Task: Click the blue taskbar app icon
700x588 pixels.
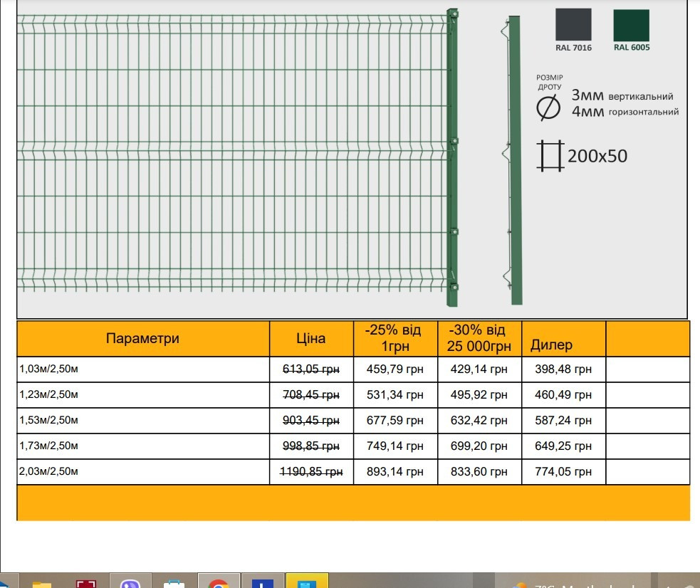Action: pyautogui.click(x=263, y=583)
